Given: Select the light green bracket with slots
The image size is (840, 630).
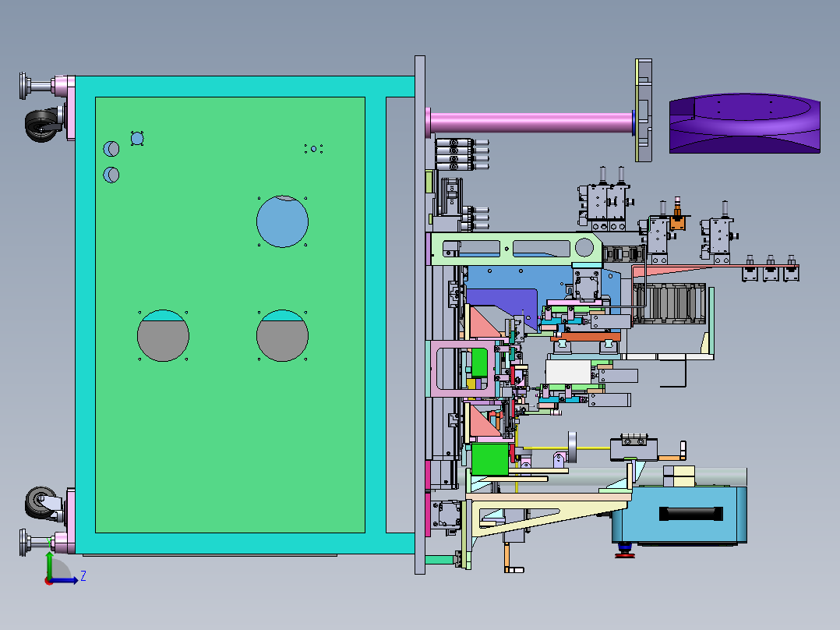Looking at the screenshot, I should (x=517, y=249).
